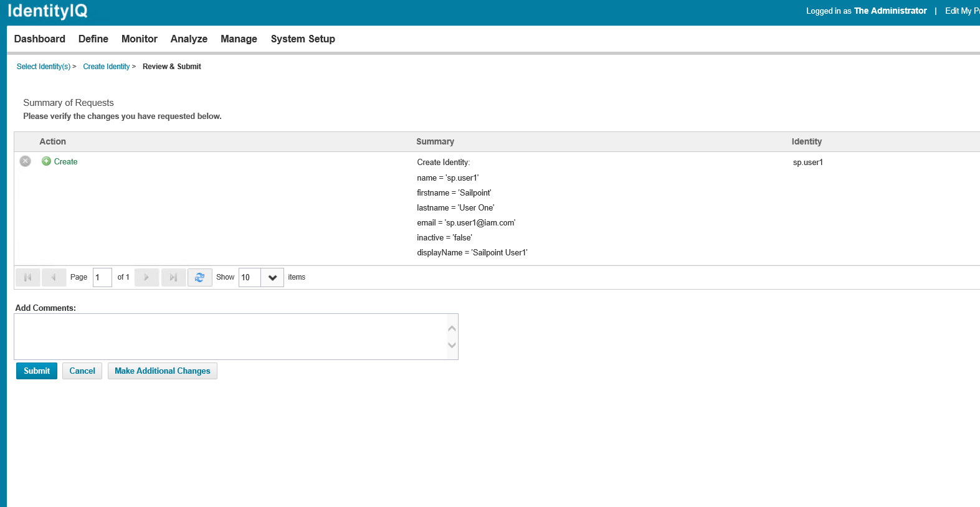Viewport: 980px width, 507px height.
Task: Go to the next page of requests
Action: 146,277
